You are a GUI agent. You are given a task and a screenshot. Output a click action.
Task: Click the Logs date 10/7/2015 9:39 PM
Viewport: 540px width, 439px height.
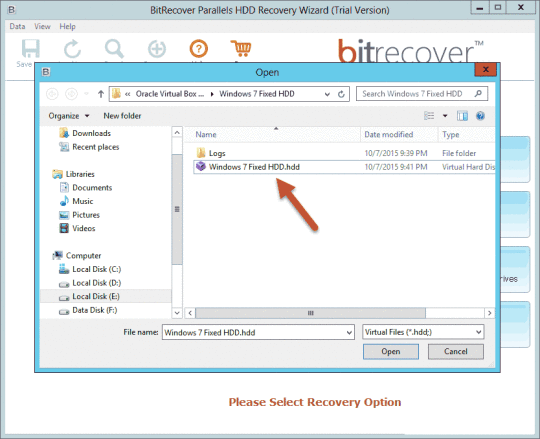coord(396,153)
